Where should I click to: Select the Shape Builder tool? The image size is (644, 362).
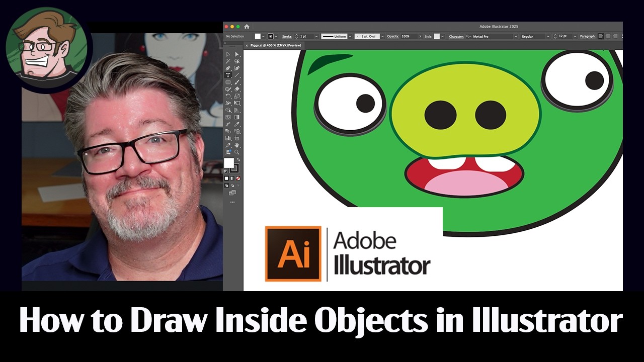coord(228,110)
